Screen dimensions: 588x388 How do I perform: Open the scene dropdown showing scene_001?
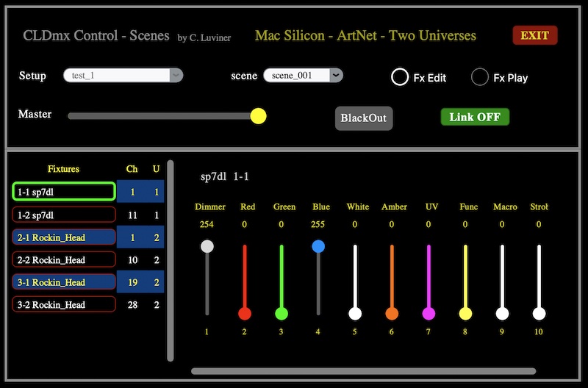click(x=303, y=76)
